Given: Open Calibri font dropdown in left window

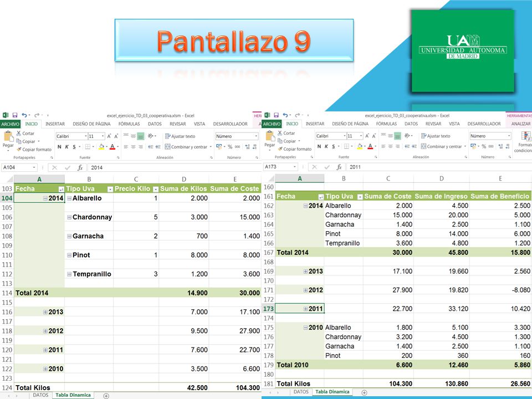Looking at the screenshot, I should (x=85, y=136).
